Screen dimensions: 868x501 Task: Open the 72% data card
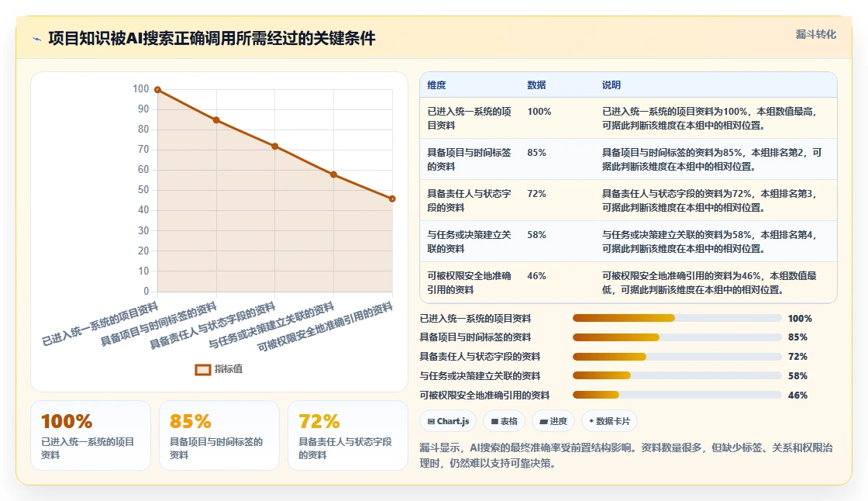coord(348,436)
